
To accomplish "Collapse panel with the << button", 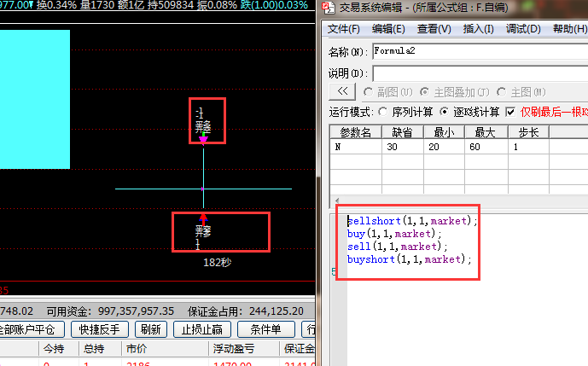I will click(341, 91).
